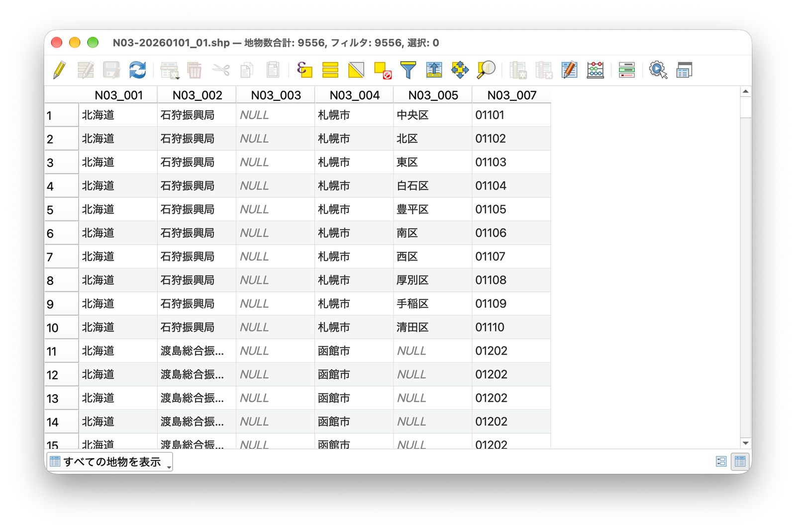Sort by the N03_007 column header
Image resolution: width=796 pixels, height=532 pixels.
(511, 95)
